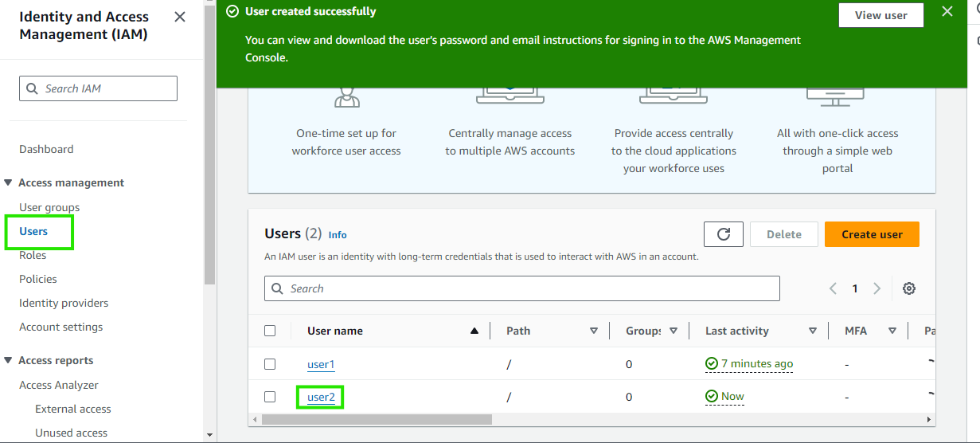
Task: Click the magnifier icon in users Search field
Action: (x=278, y=288)
